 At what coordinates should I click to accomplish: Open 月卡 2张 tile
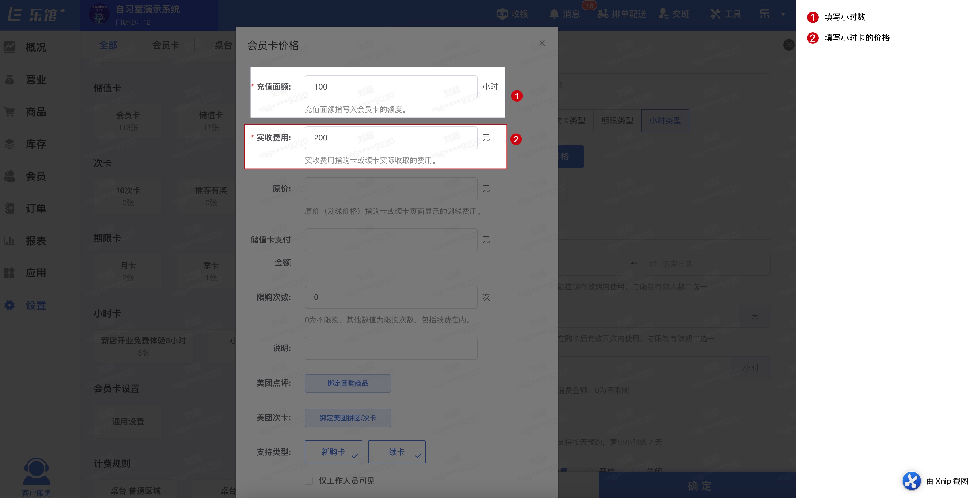pyautogui.click(x=128, y=271)
